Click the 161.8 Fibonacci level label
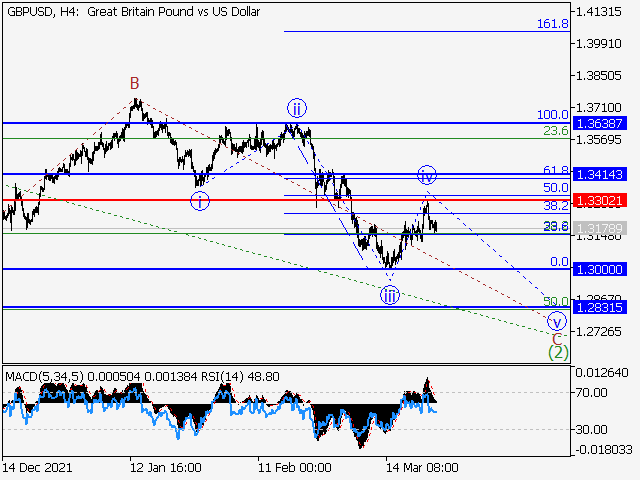 [553, 24]
